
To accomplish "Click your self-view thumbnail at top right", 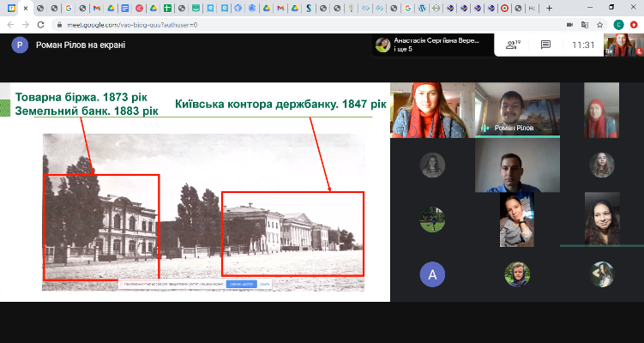I will pos(623,45).
